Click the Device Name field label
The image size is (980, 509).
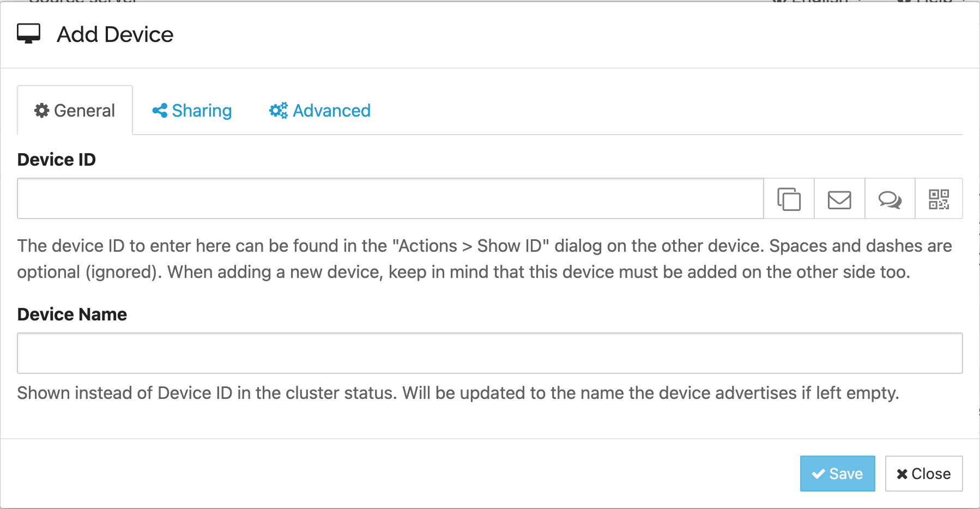pos(72,314)
